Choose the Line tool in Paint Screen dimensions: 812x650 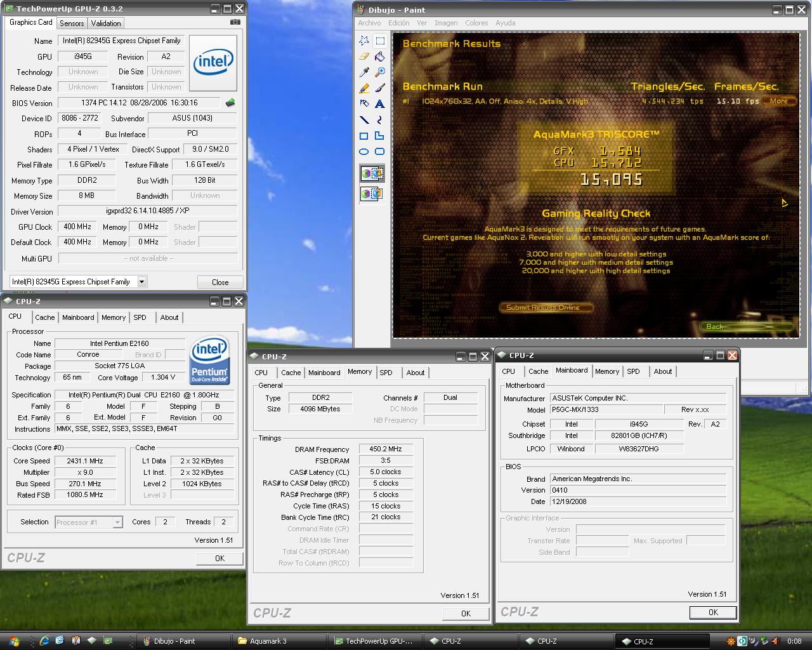(x=364, y=119)
